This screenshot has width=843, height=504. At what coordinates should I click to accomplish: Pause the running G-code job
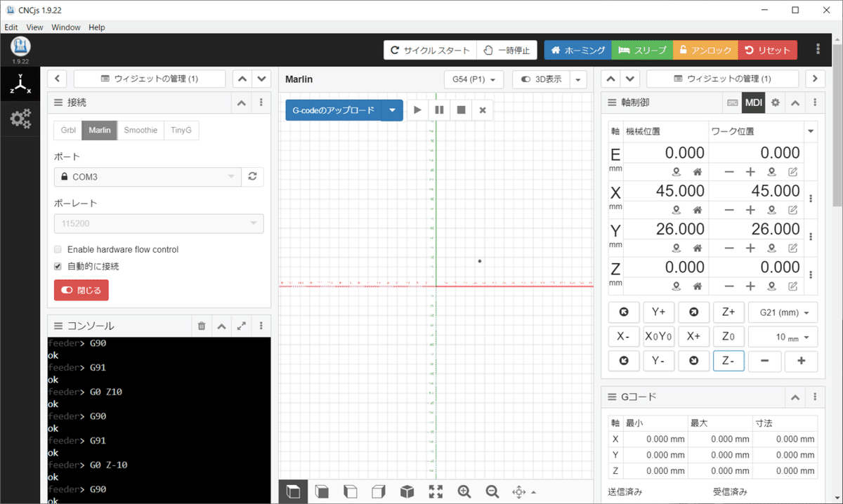click(x=439, y=110)
